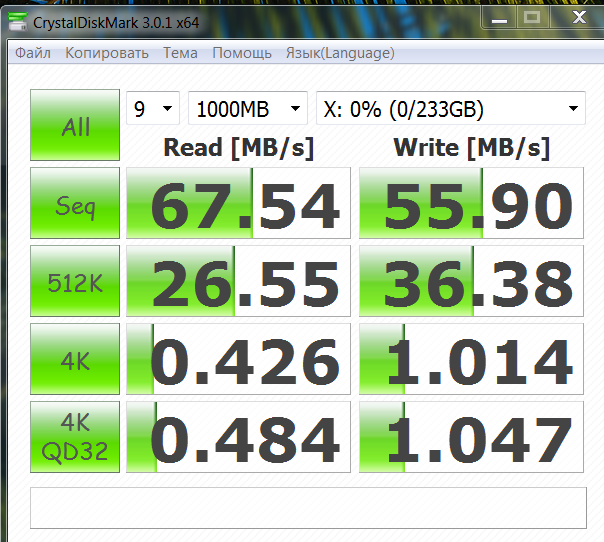Click the 512K write result 36.38
Viewport: 604px width, 542px height.
(x=471, y=281)
